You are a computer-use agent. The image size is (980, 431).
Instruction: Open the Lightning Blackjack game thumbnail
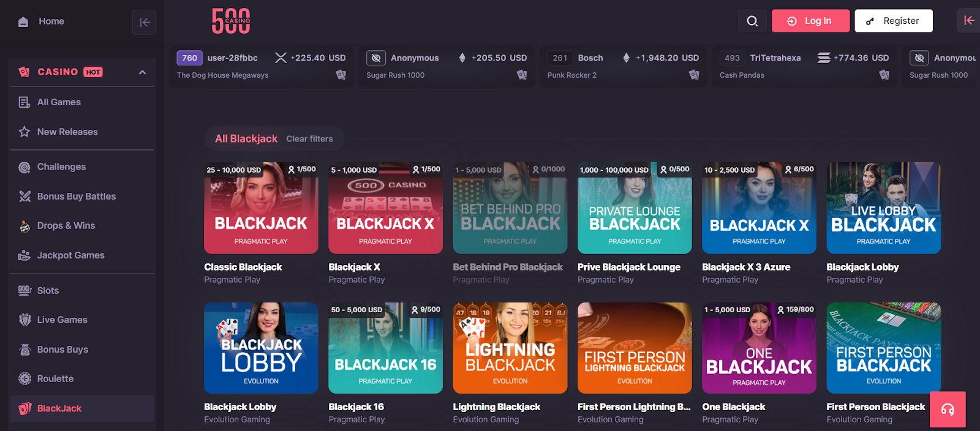click(510, 348)
